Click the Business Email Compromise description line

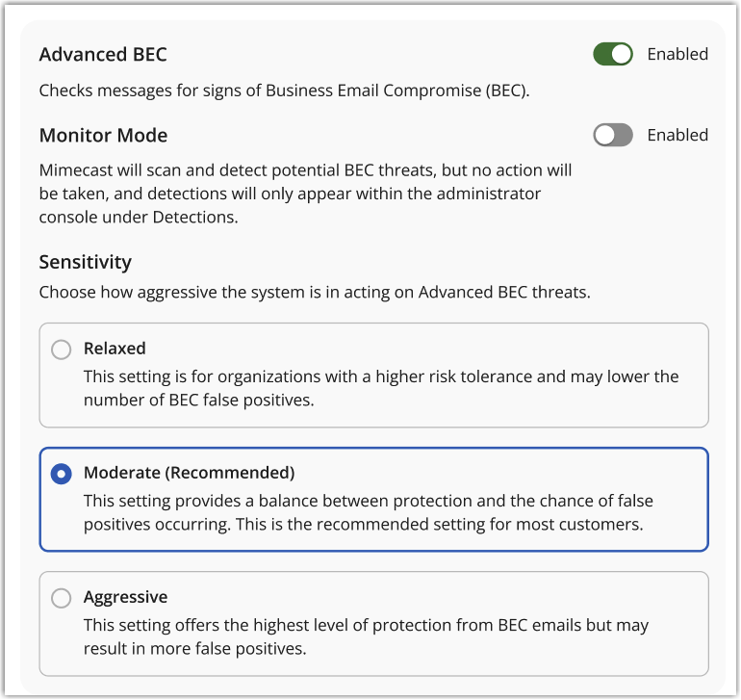pyautogui.click(x=285, y=91)
